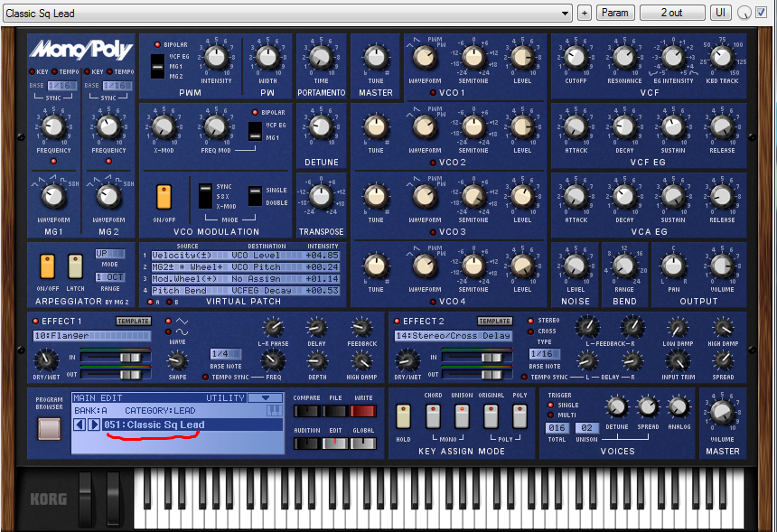Toggle the Arpeggiator On/Off switch
The height and width of the screenshot is (532, 777).
point(47,267)
